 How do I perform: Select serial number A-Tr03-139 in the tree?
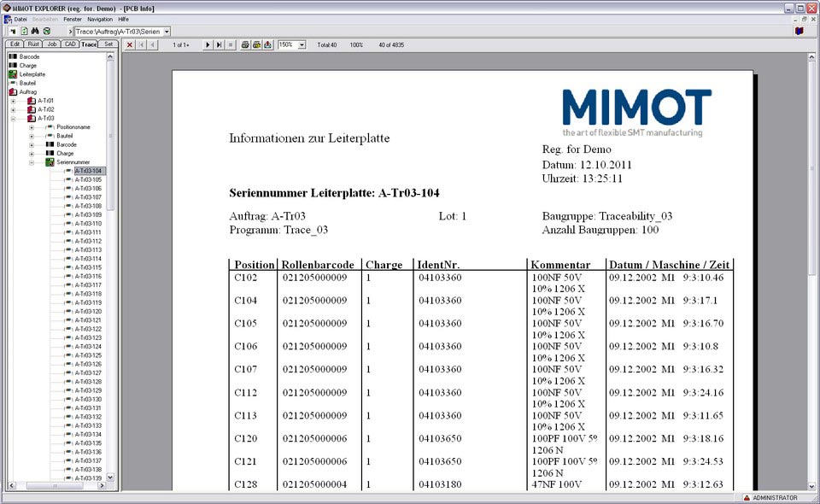pyautogui.click(x=88, y=478)
